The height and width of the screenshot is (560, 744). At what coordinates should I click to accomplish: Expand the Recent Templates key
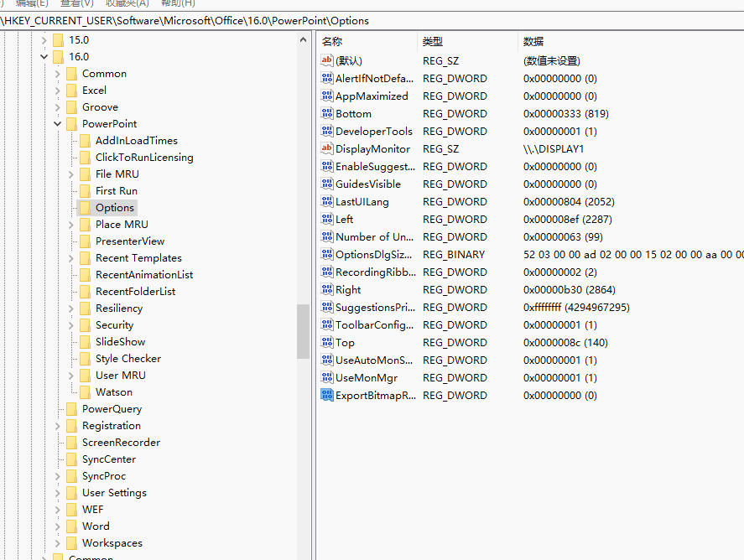click(x=70, y=258)
